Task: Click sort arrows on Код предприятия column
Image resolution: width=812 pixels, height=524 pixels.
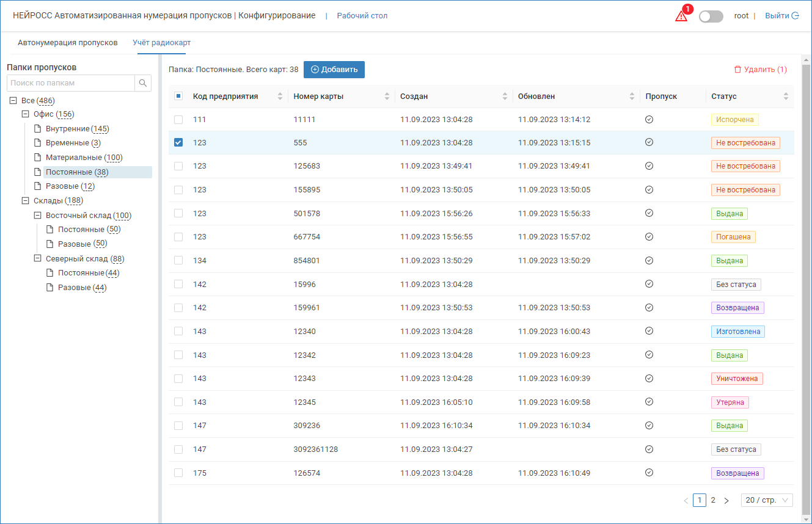Action: pyautogui.click(x=280, y=96)
